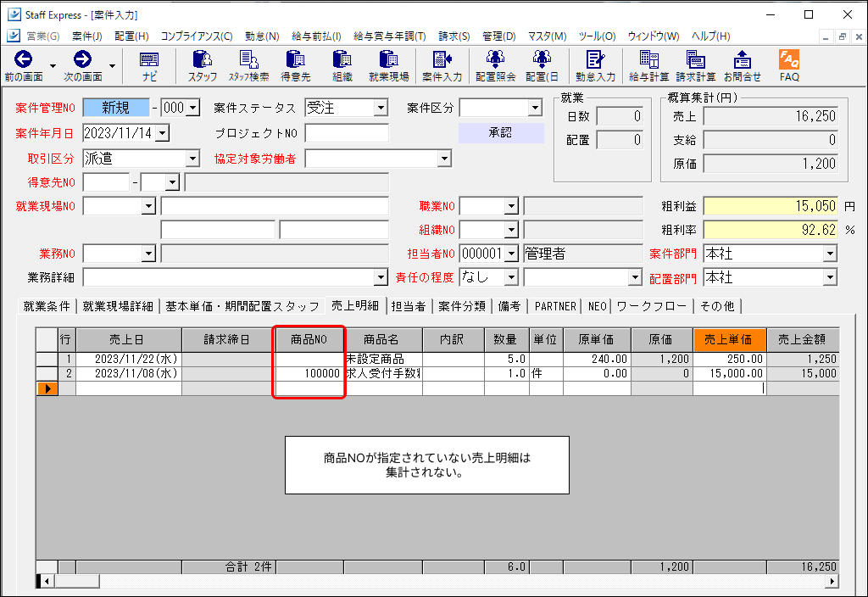Switch to the その他 tab
Screen dimensions: 868x597
(x=717, y=306)
